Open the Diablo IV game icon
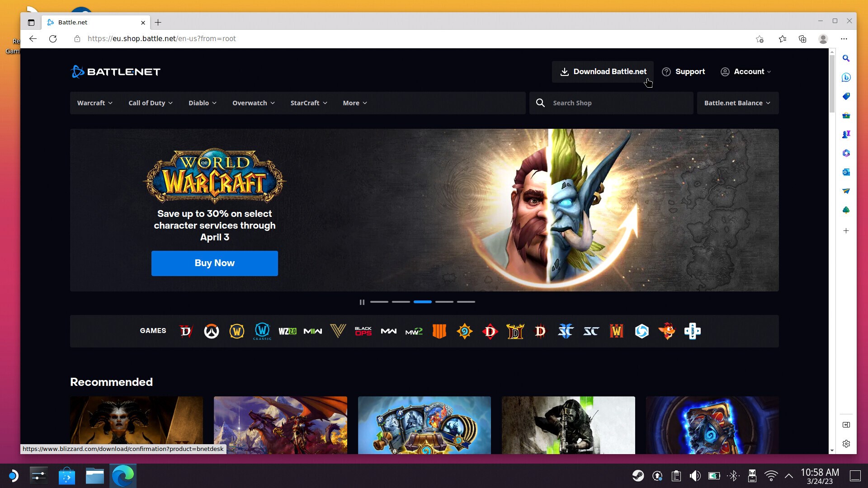The image size is (868, 488). pyautogui.click(x=186, y=331)
